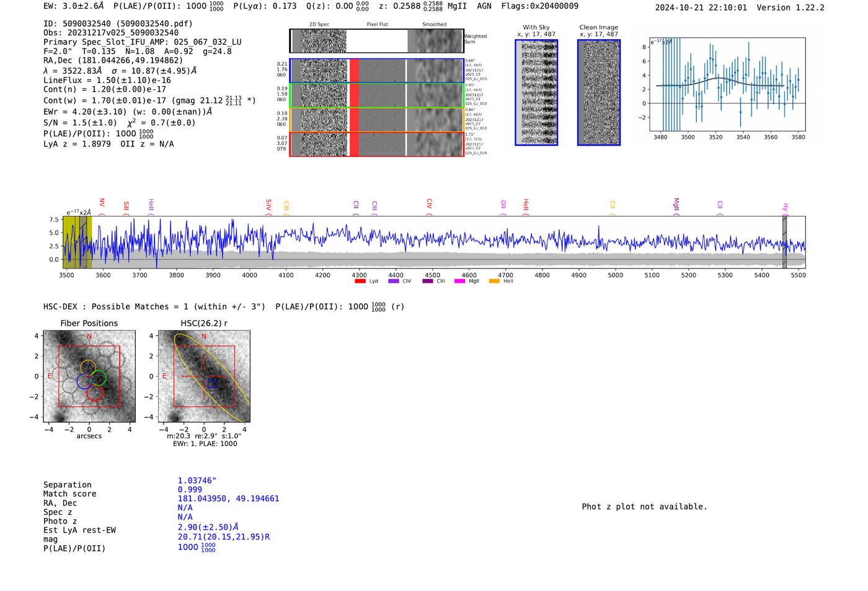Click the AGN label in header
Image resolution: width=868 pixels, height=591 pixels.
click(x=484, y=6)
